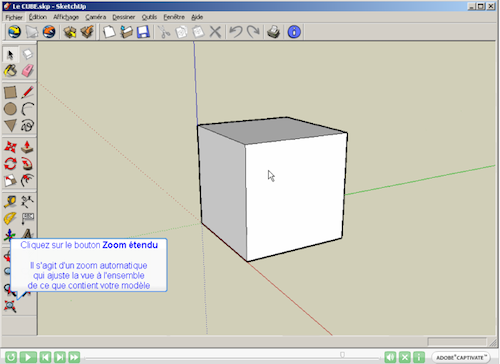Click the place model in Google Earth icon
Viewport: 500px width, 364px height.
(x=49, y=32)
